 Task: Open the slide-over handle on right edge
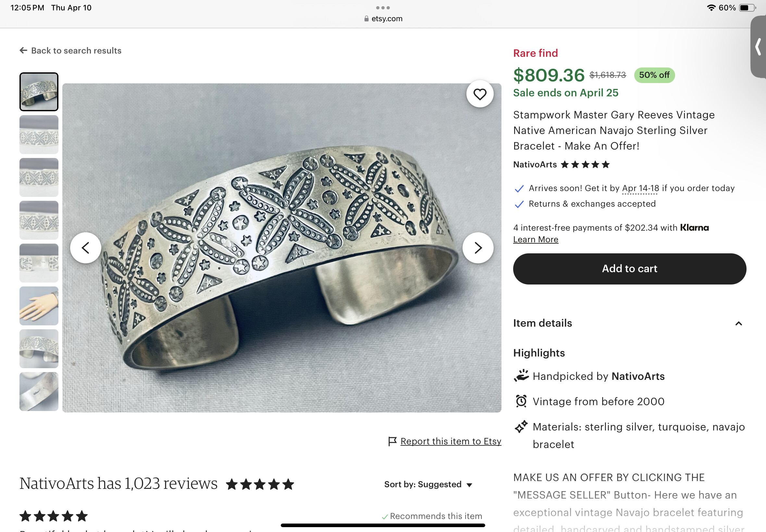[x=758, y=47]
